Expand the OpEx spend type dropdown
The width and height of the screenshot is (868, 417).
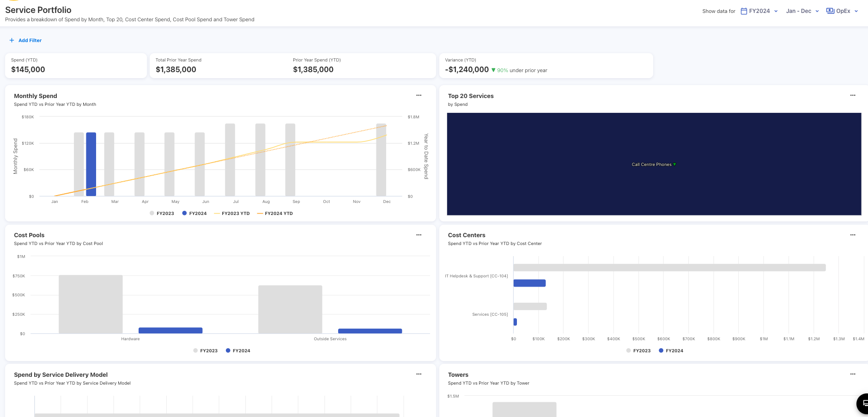coord(843,11)
